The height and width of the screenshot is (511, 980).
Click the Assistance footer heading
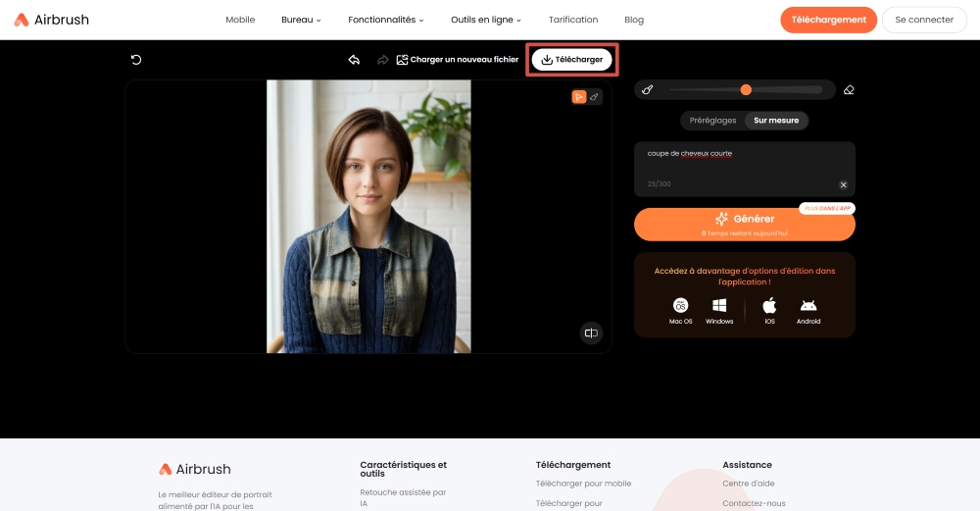pos(747,465)
